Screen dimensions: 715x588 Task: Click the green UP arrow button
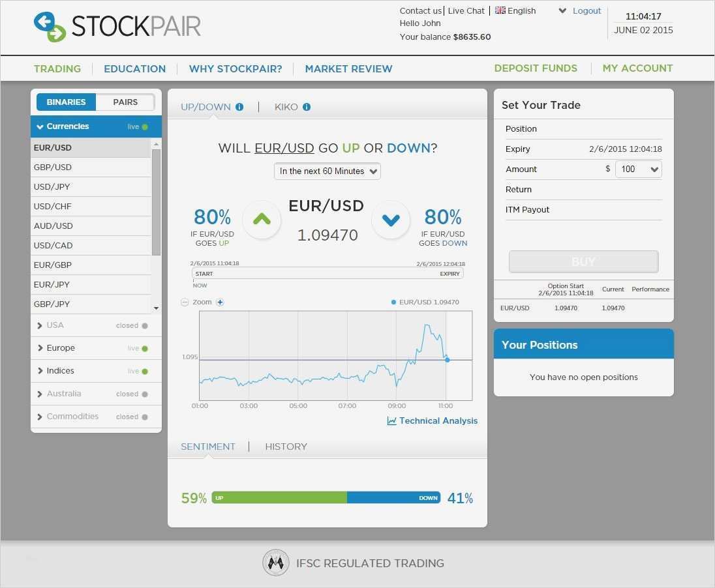point(262,220)
